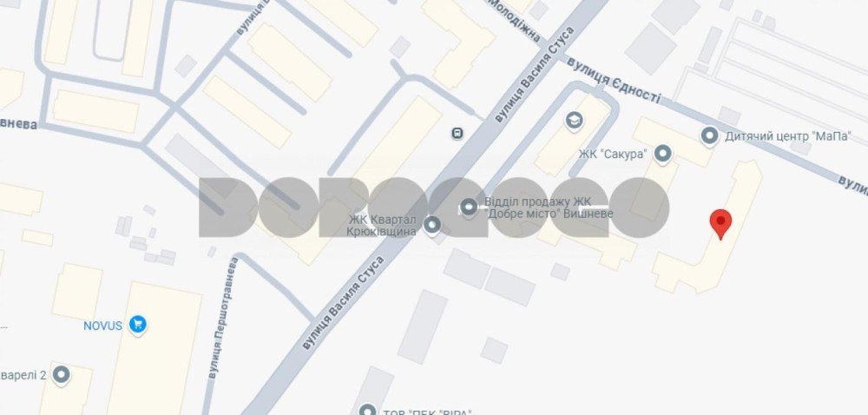
Task: Select the ЖК "Сакура" marker pin
Action: pyautogui.click(x=662, y=154)
